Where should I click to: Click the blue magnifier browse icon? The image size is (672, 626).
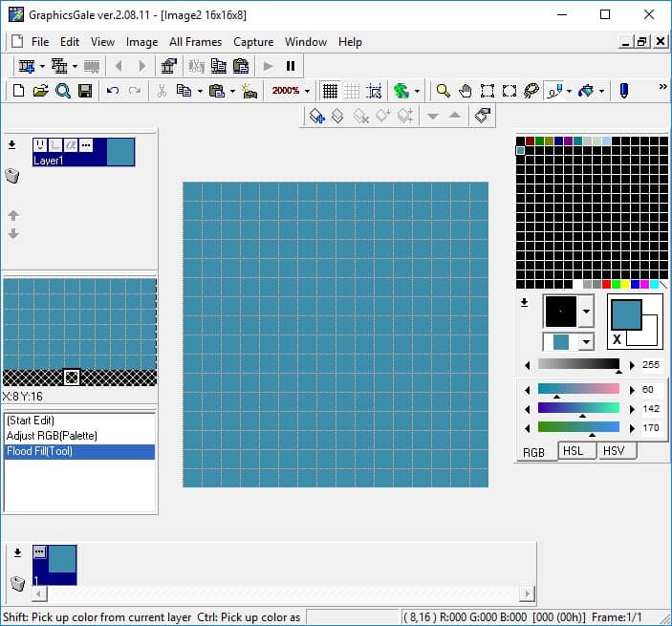tap(63, 91)
